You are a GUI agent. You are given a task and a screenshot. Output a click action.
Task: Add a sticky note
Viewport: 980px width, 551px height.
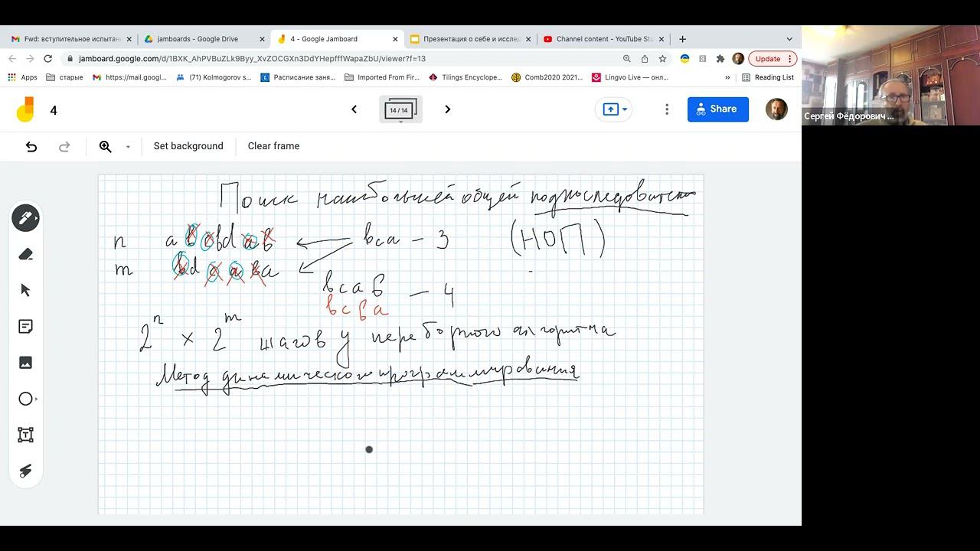click(x=25, y=327)
